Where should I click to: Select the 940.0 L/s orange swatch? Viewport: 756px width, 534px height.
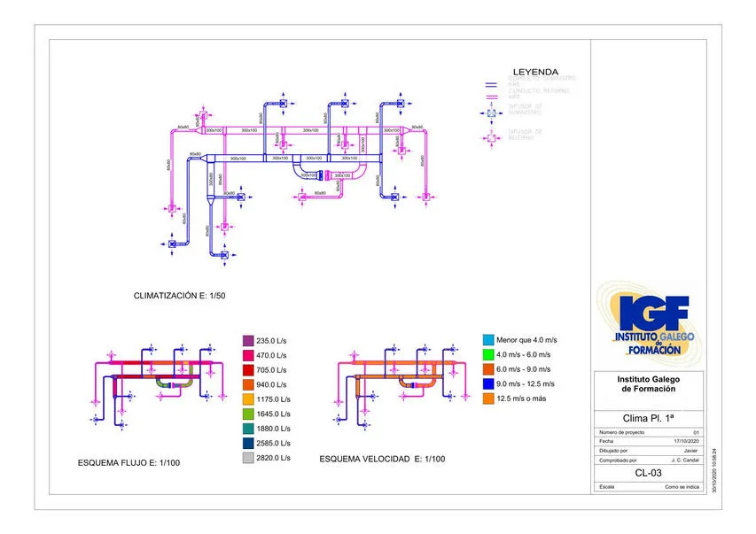click(248, 384)
